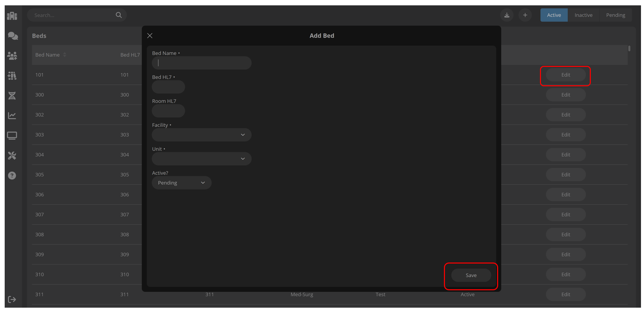Focus the Bed HL7 input field
Screen dimensions: 644x311
168,87
